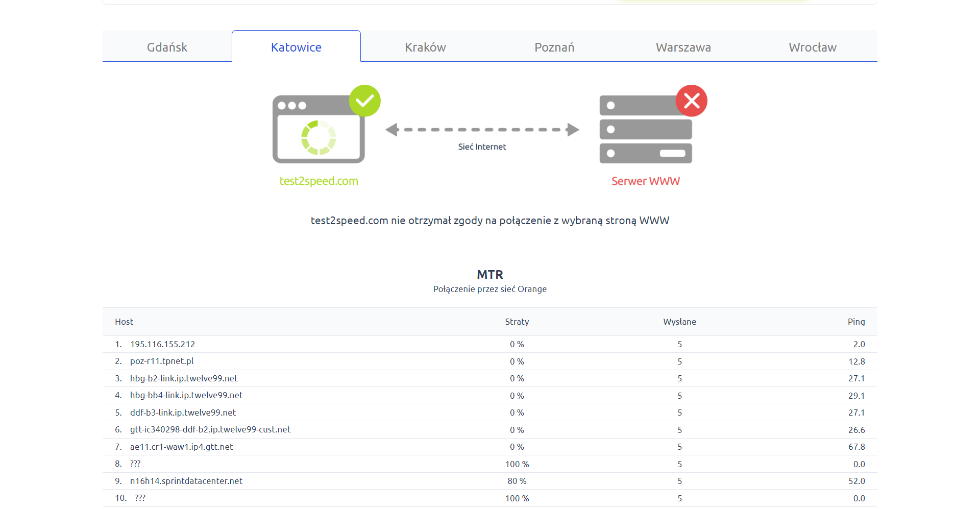Image resolution: width=980 pixels, height=509 pixels.
Task: Click the ae11.cr1-waw1.ip4.gtt.net host entry
Action: point(181,447)
